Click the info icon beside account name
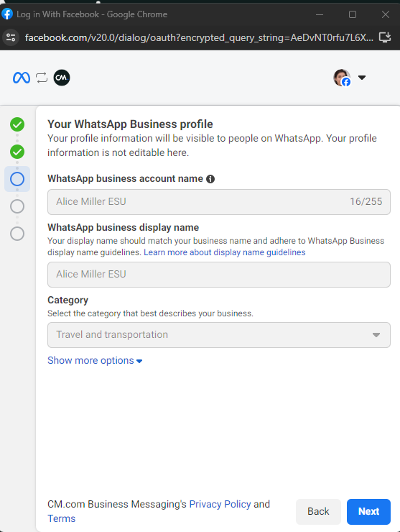400x532 pixels. (x=210, y=179)
